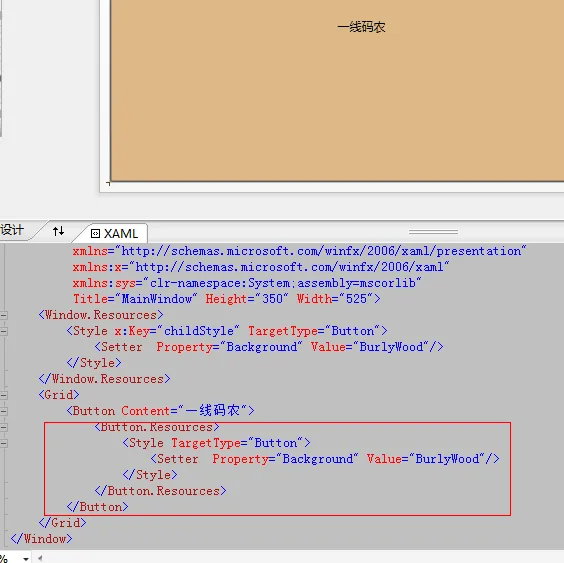Open the zoom percentage dropdown

pos(26,559)
